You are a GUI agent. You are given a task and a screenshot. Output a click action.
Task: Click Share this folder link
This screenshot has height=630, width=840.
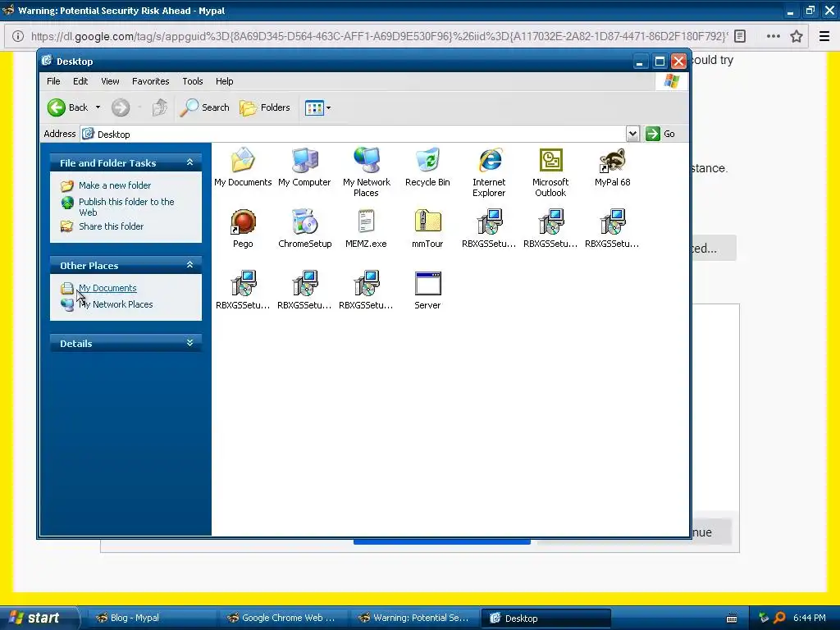pos(111,226)
